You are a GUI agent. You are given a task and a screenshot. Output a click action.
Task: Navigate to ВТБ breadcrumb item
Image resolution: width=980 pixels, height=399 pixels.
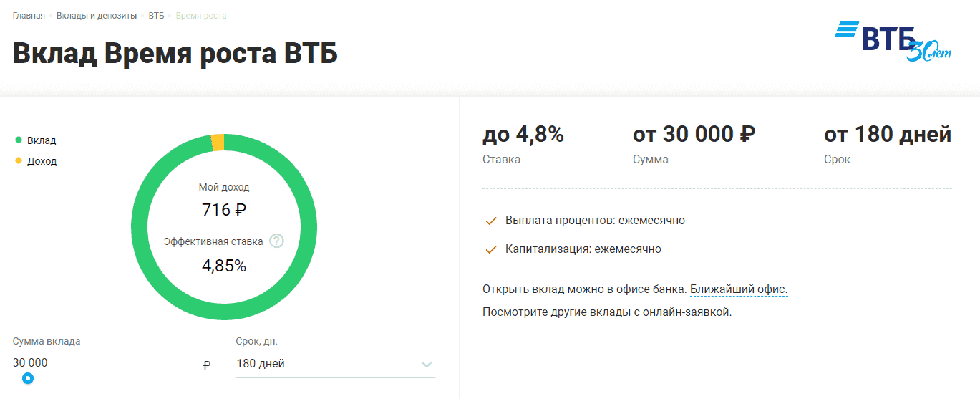156,16
